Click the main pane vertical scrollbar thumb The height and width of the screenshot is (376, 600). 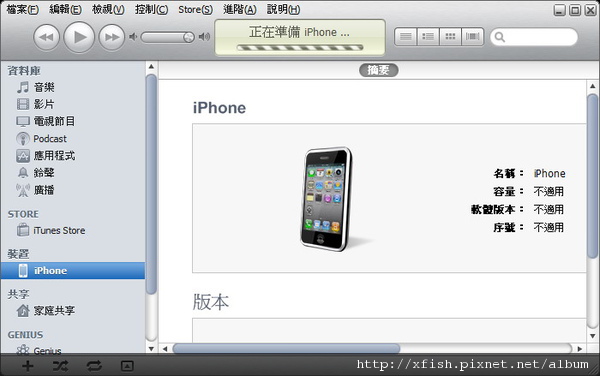pos(592,176)
